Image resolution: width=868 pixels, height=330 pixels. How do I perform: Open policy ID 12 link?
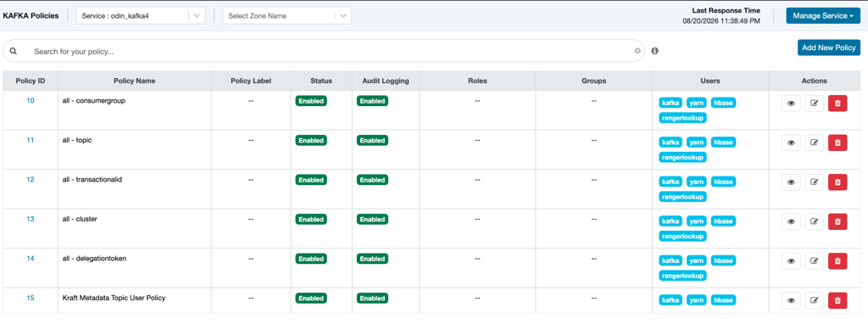click(31, 179)
